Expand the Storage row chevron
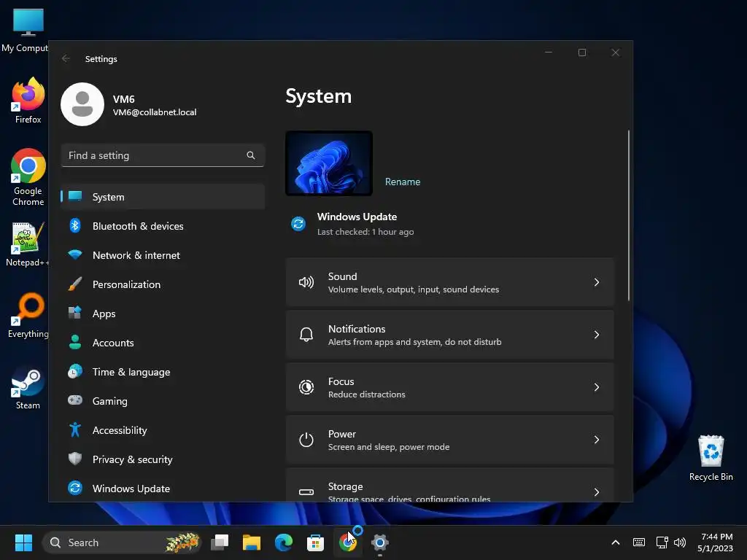 597,492
